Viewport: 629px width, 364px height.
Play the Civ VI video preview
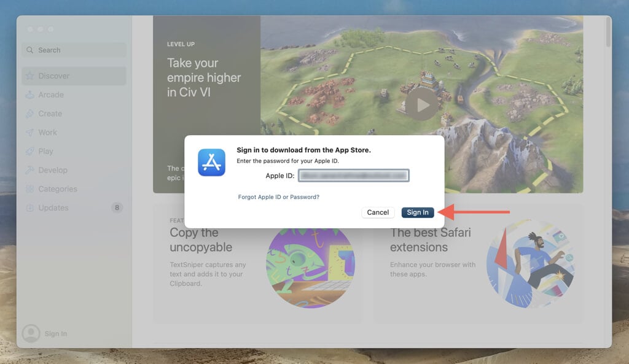coord(421,104)
